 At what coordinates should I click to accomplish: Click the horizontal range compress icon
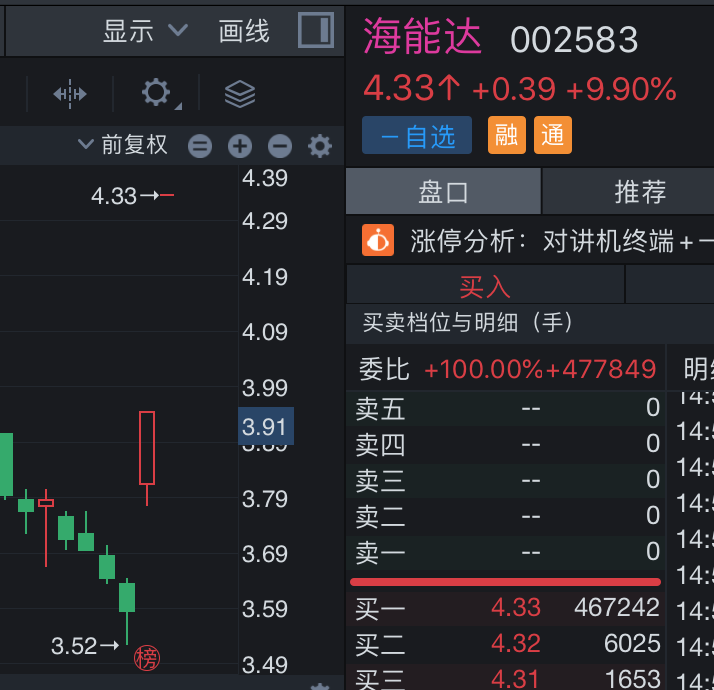tap(70, 94)
